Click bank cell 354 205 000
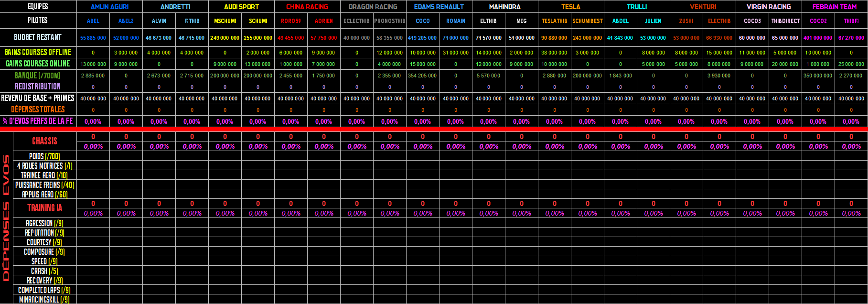 coord(423,76)
